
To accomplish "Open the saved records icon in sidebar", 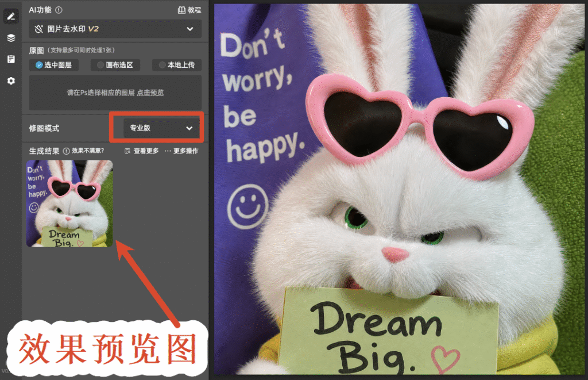I will [x=11, y=59].
